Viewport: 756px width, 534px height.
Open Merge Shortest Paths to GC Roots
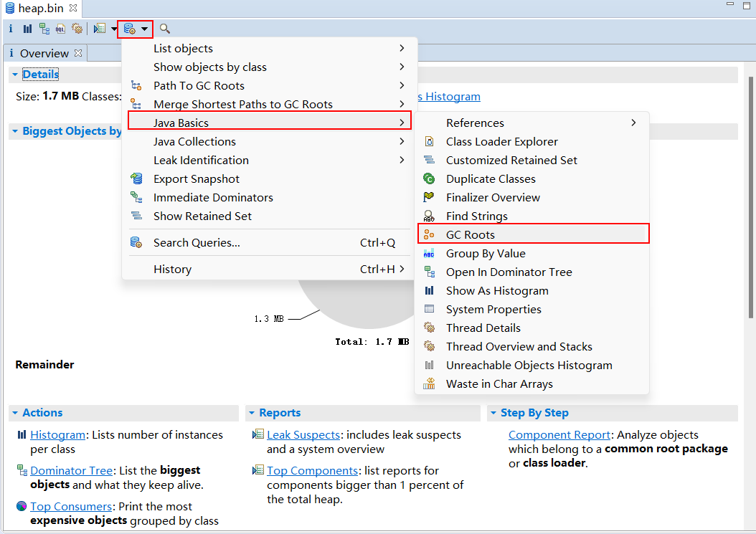tap(270, 105)
